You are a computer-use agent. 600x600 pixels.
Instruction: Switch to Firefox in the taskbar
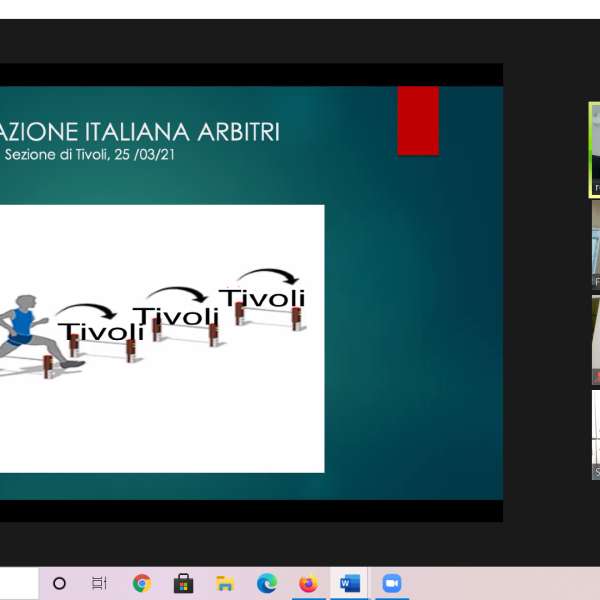point(308,583)
